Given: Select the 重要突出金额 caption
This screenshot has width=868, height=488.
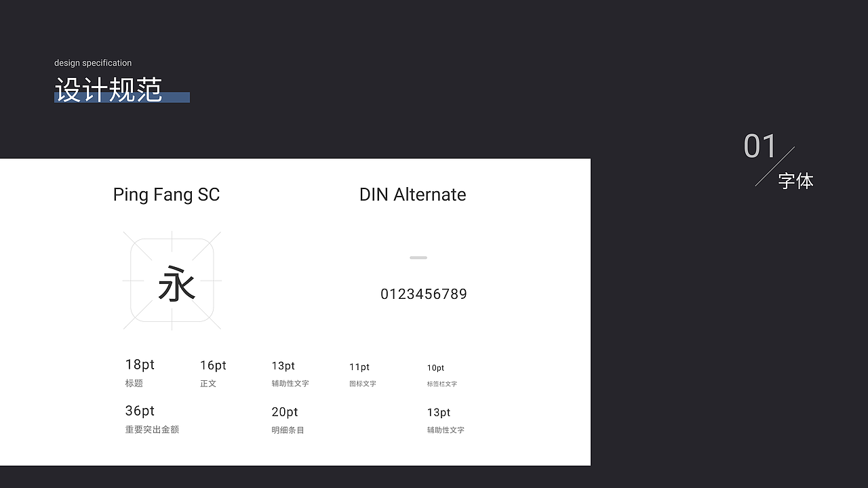Looking at the screenshot, I should 152,430.
